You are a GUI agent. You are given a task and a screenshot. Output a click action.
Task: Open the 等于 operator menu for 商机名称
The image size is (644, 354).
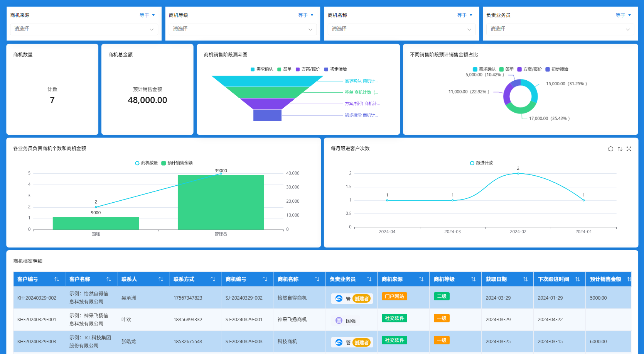(465, 15)
